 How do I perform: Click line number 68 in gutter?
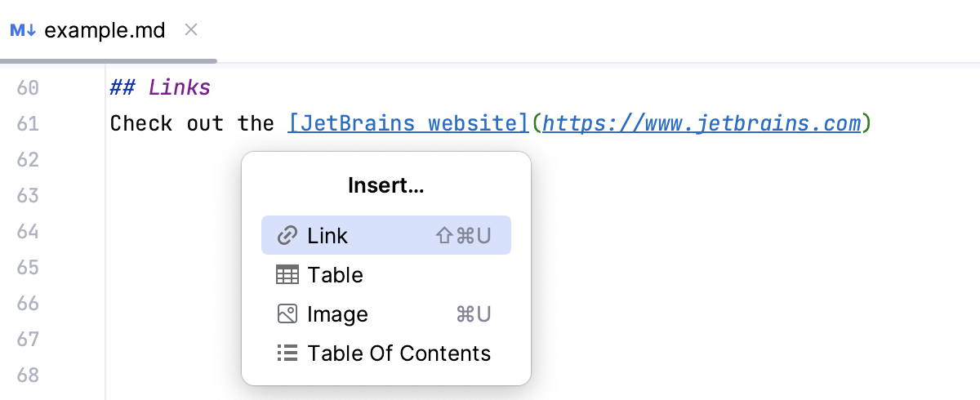pyautogui.click(x=28, y=375)
